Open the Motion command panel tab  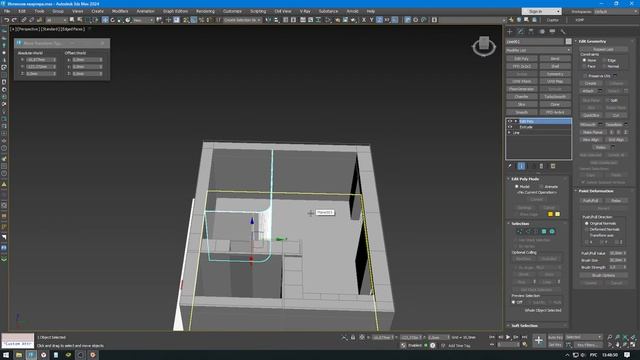pos(542,31)
